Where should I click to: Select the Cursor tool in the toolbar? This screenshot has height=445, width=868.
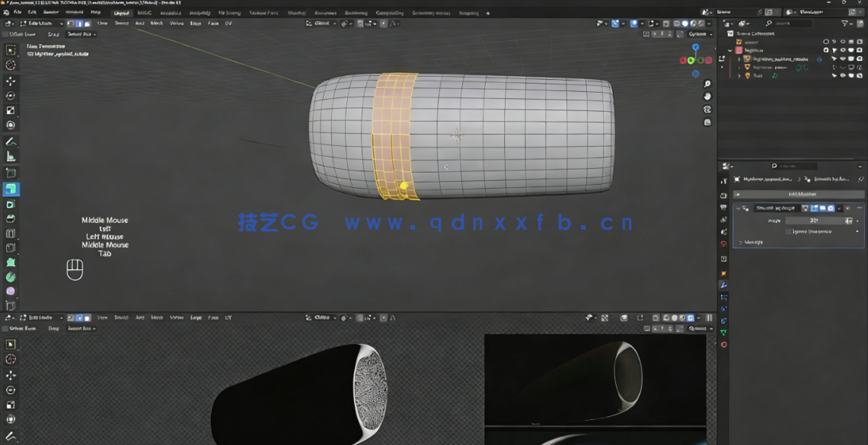10,66
